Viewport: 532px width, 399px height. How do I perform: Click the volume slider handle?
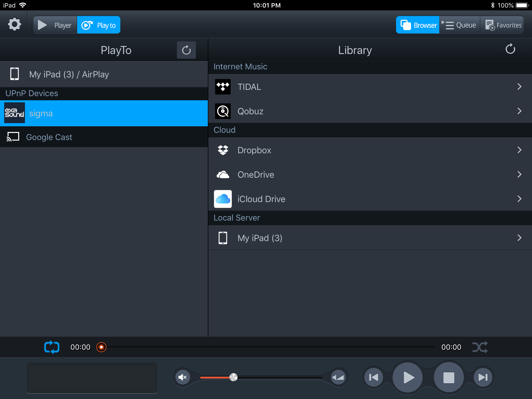[233, 377]
